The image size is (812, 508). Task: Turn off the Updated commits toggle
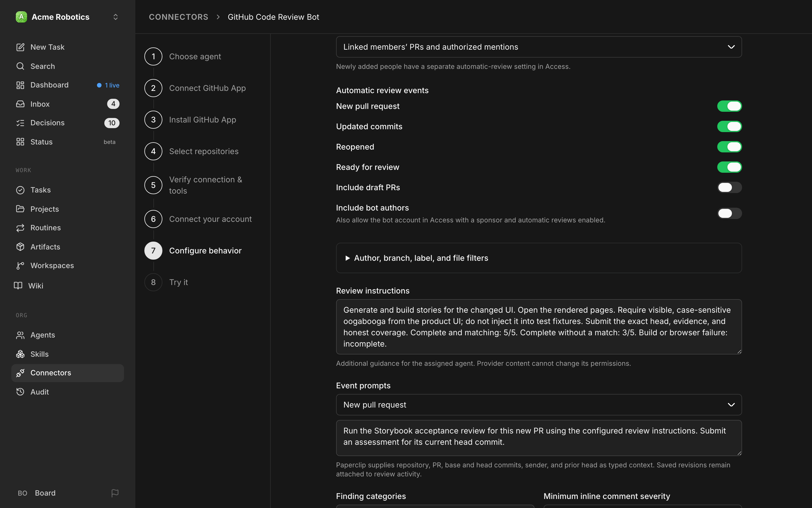[x=729, y=126]
